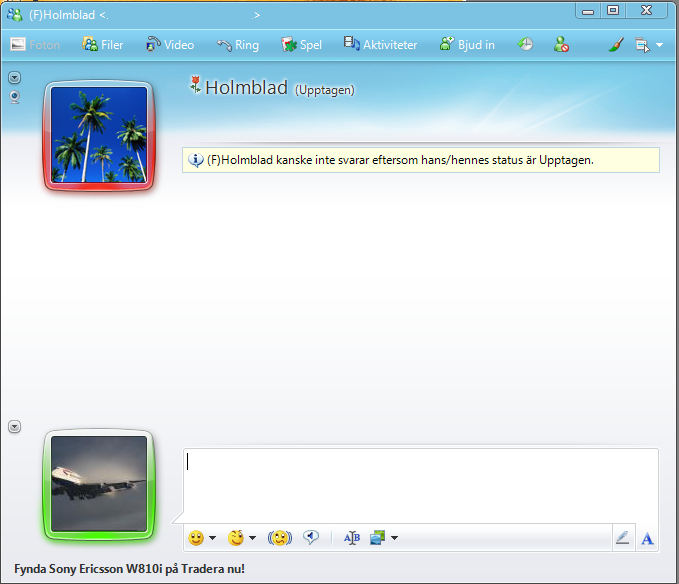Open the winks dropdown arrow
Viewport: 679px width, 584px height.
coord(252,538)
